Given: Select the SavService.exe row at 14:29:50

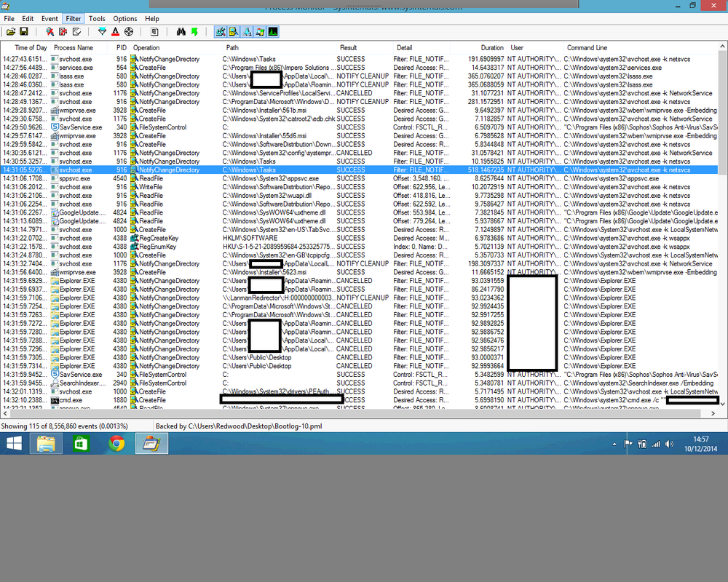Looking at the screenshot, I should pos(360,127).
